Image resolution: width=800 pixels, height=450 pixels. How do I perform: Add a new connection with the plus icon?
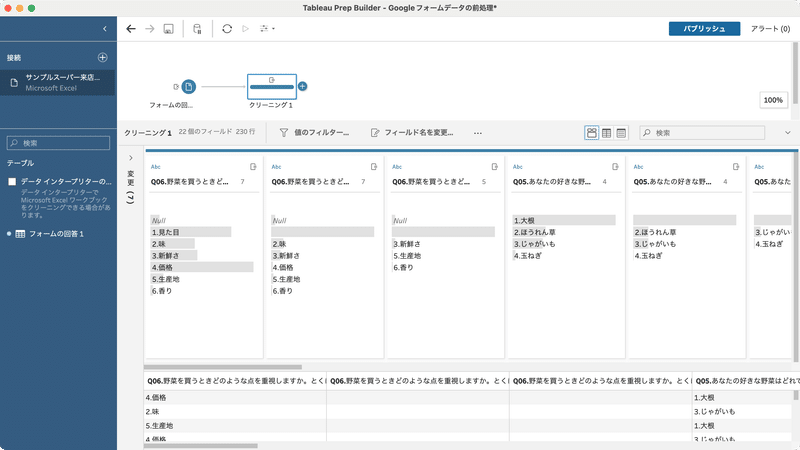tap(103, 57)
